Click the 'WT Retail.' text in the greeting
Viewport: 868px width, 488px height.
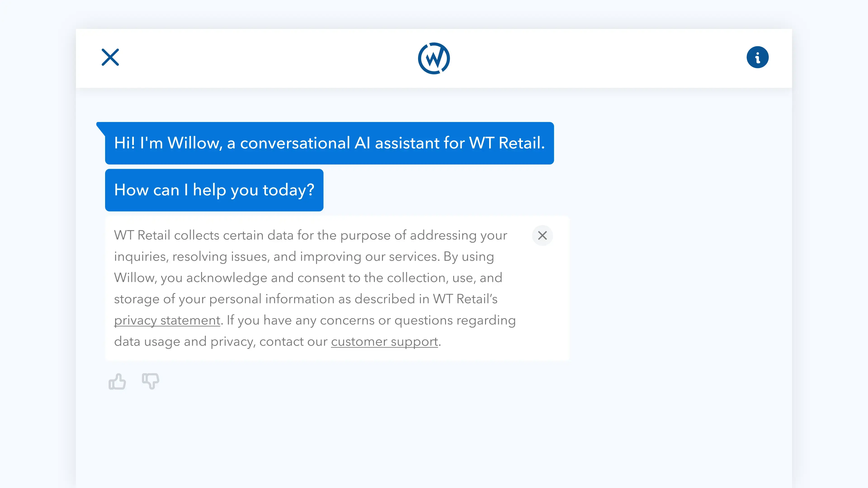pyautogui.click(x=507, y=143)
